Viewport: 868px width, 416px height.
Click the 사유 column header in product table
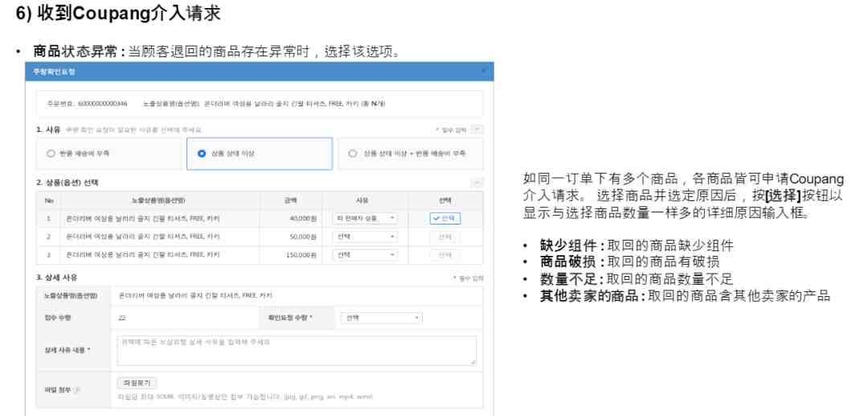pyautogui.click(x=363, y=200)
